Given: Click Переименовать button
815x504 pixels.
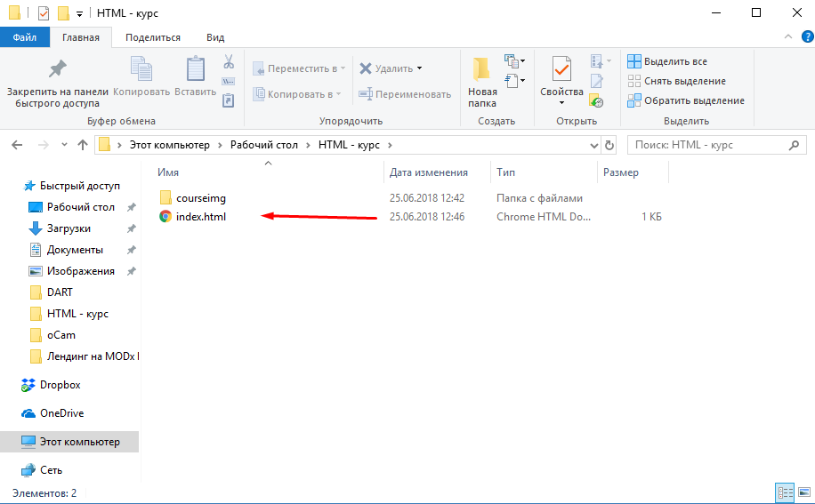Looking at the screenshot, I should tap(405, 94).
